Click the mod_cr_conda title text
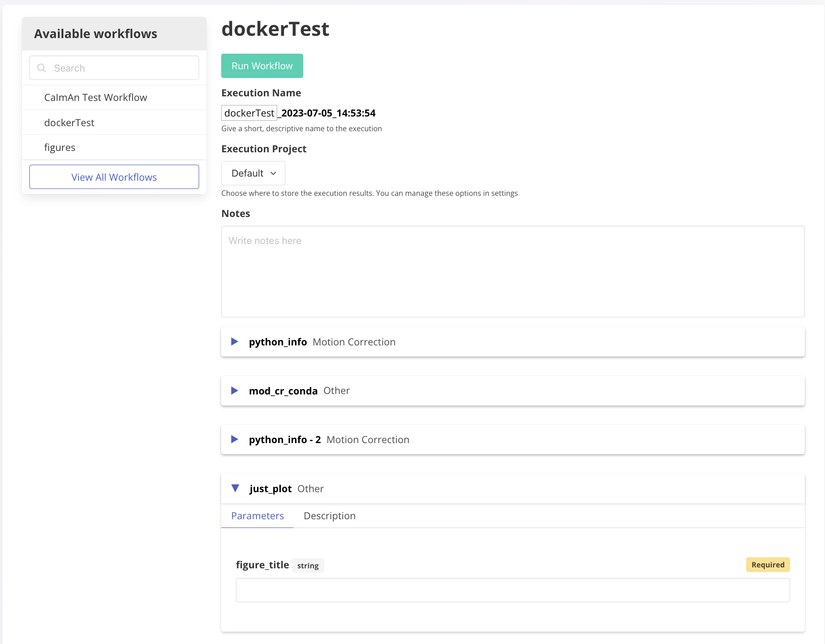This screenshot has height=644, width=825. 283,391
